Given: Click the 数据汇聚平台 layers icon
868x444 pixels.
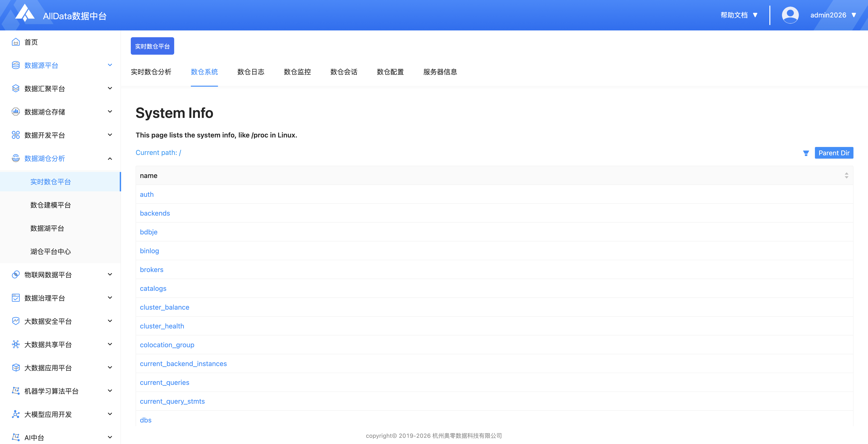Looking at the screenshot, I should (15, 88).
